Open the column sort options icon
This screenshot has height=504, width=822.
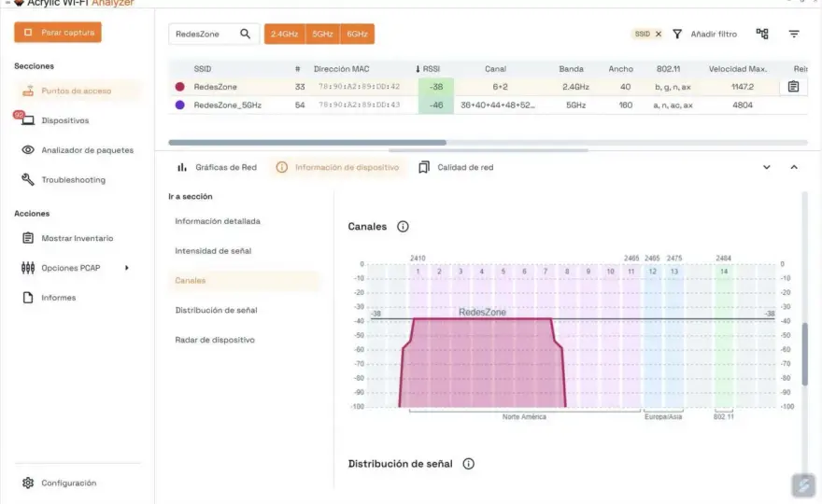coord(794,34)
